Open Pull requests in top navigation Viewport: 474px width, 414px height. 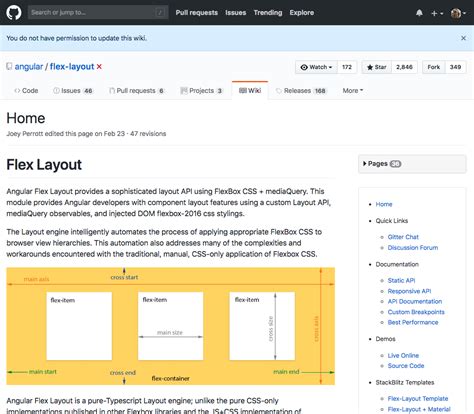pos(197,13)
